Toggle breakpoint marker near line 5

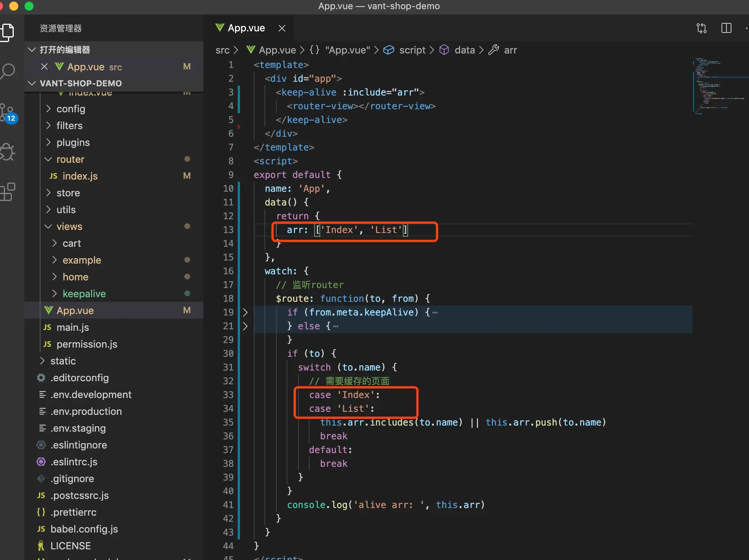coord(239,126)
